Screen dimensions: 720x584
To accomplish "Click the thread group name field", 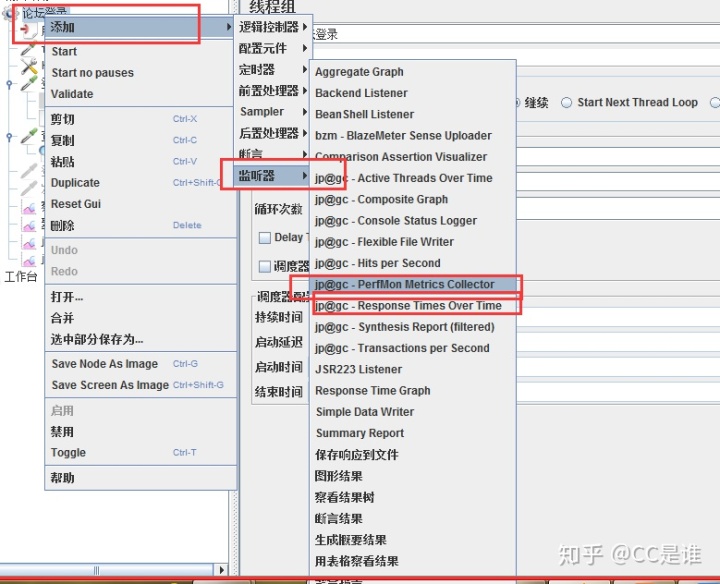I will pyautogui.click(x=514, y=34).
